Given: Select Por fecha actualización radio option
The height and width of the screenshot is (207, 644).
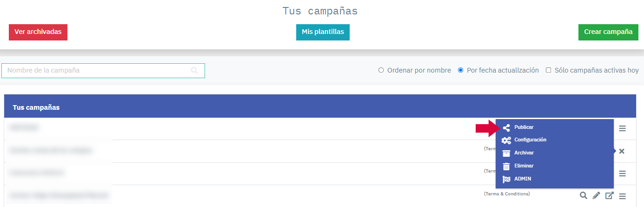Looking at the screenshot, I should (461, 70).
